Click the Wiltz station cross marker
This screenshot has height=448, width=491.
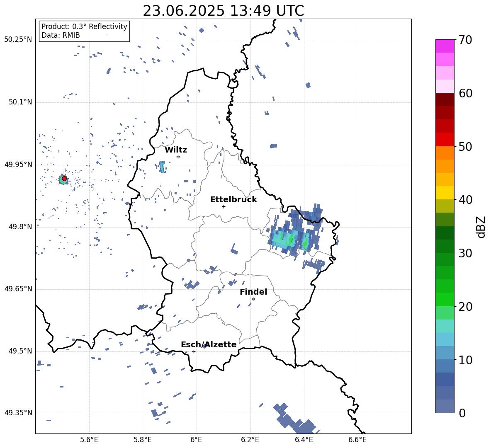[x=178, y=157]
